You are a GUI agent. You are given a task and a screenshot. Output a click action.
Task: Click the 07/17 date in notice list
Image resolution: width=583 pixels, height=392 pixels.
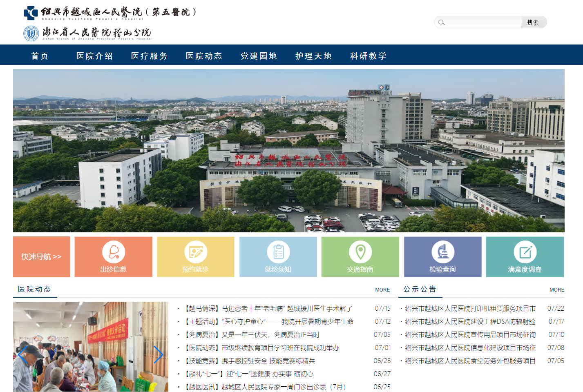coord(556,322)
